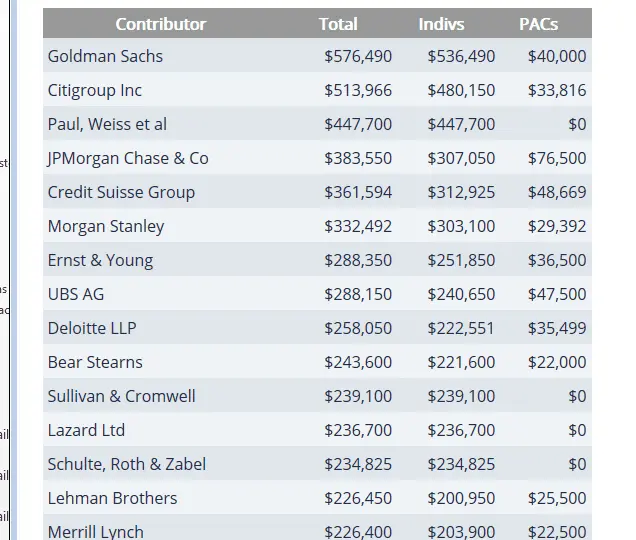Open Paul, Weiss et al entry

point(107,124)
